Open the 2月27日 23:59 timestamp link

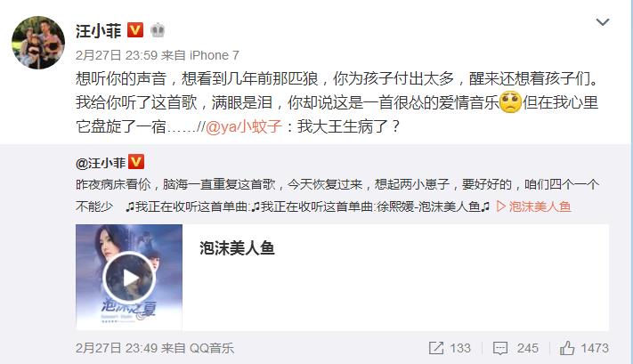(117, 55)
